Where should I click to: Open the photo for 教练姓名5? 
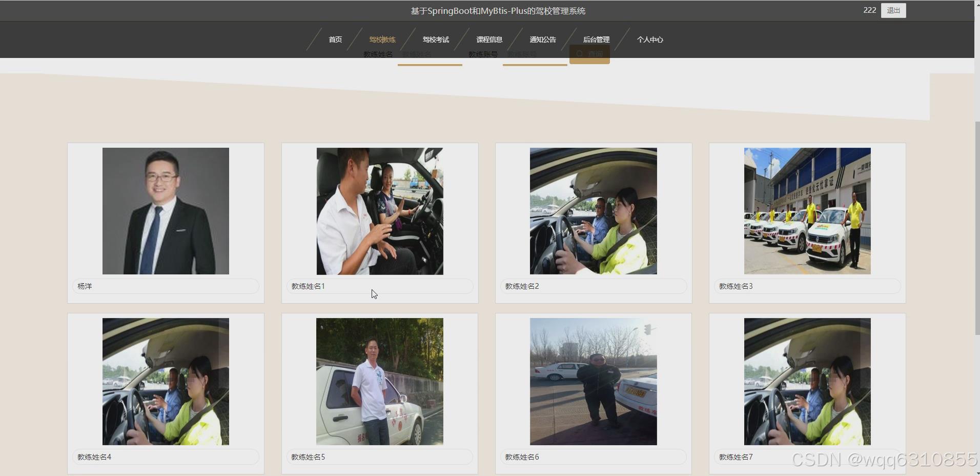380,381
